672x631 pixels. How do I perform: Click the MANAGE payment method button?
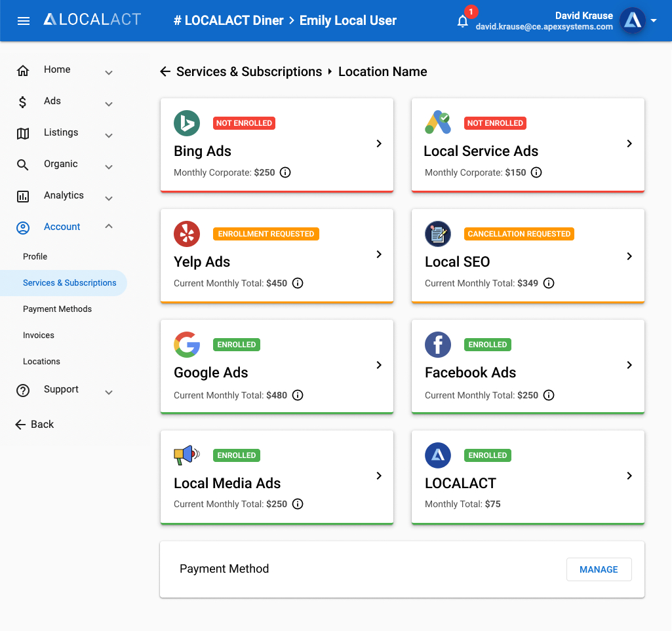pos(599,569)
